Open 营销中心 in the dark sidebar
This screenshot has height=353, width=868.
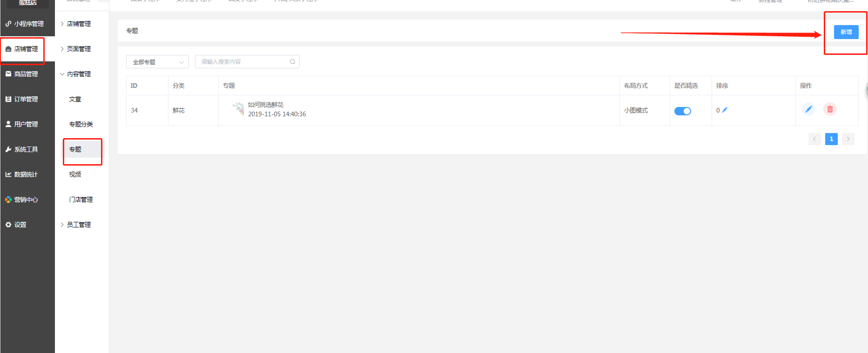point(27,200)
